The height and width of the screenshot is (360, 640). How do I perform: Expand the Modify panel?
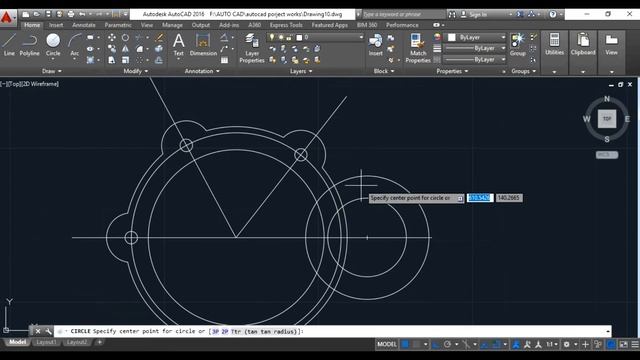click(x=136, y=71)
